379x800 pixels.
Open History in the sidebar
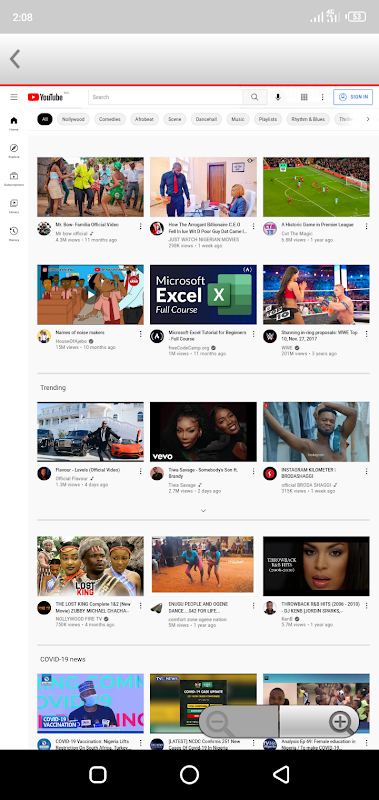click(x=14, y=234)
